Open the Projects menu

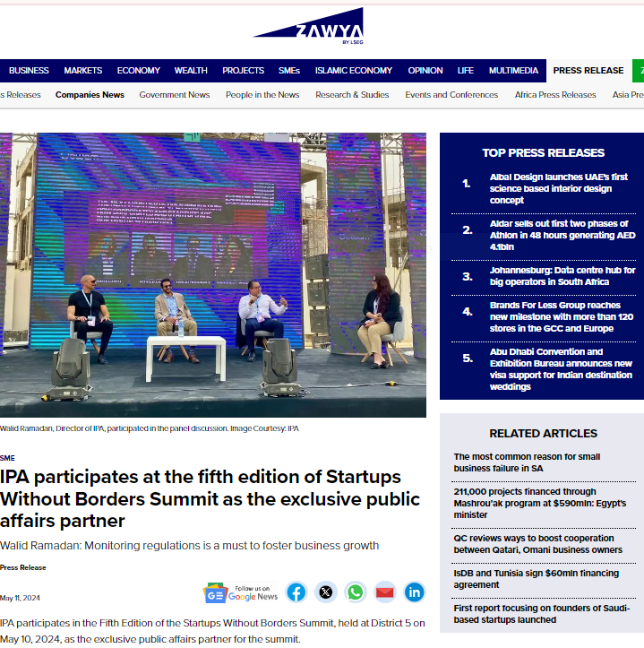[x=243, y=71]
